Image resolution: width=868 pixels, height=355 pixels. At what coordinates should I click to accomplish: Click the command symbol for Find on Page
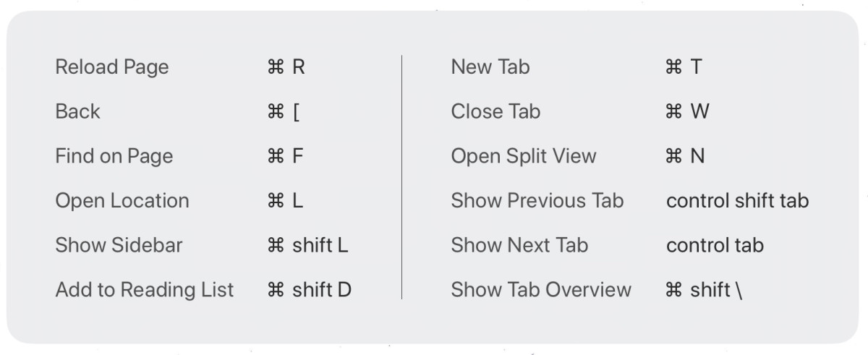pos(276,156)
